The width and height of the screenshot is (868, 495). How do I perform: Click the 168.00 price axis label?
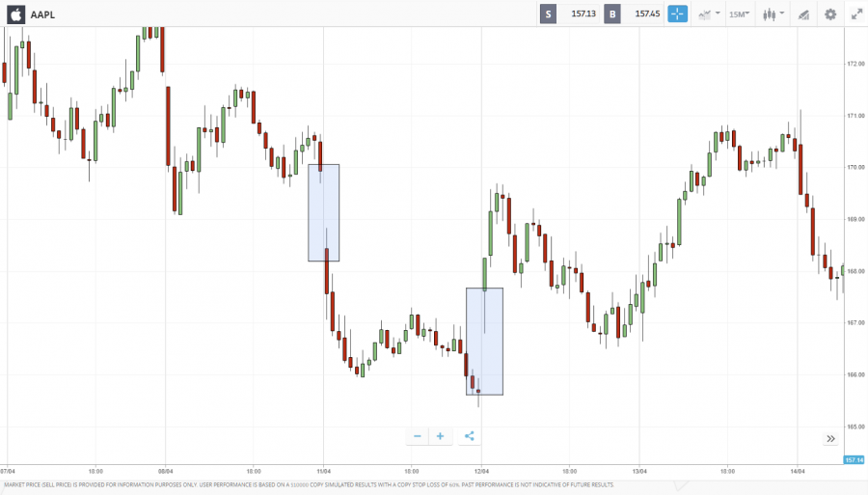point(855,271)
